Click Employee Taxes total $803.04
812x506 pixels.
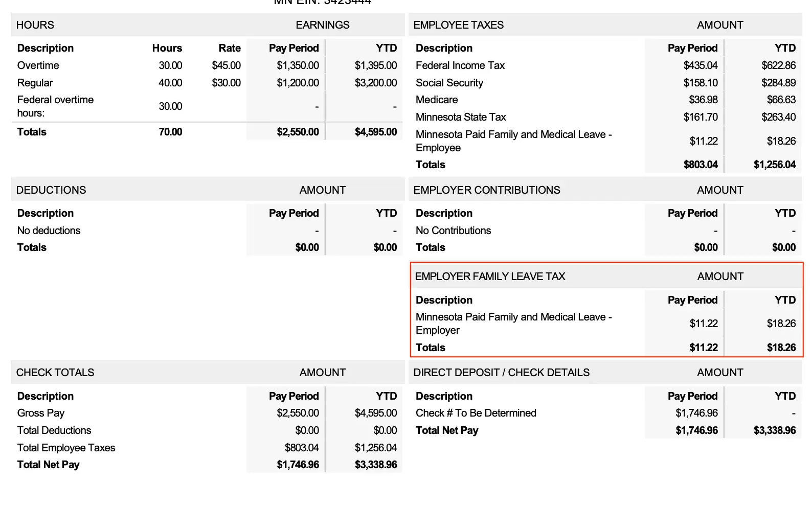coord(701,165)
